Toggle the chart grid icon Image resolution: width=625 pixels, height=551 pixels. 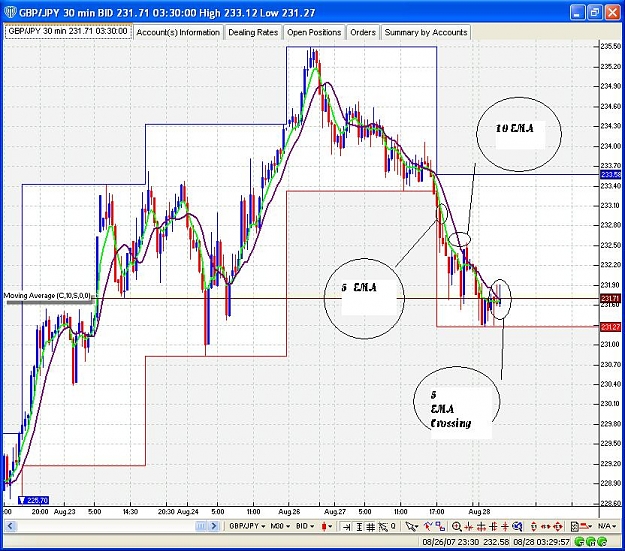(x=371, y=527)
